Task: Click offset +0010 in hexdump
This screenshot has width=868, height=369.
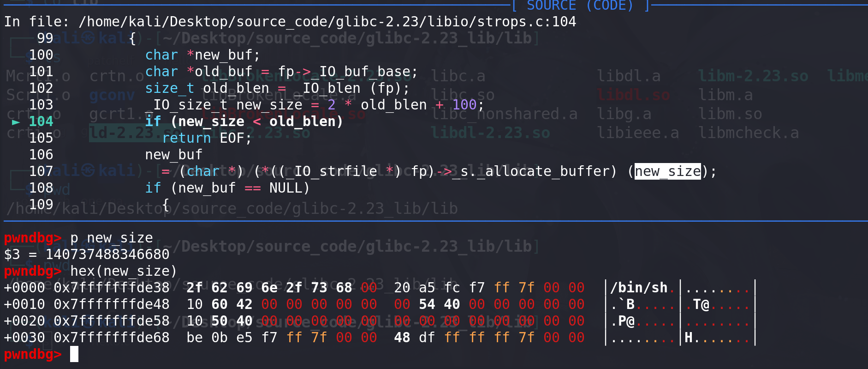Action: [x=24, y=304]
